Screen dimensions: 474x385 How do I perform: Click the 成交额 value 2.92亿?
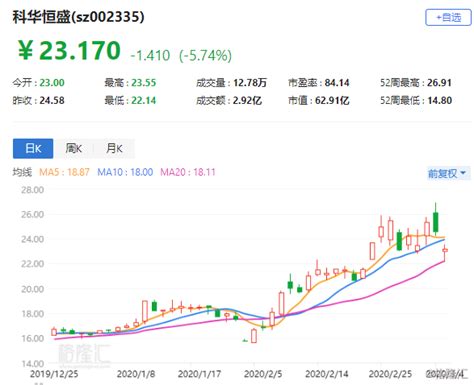247,100
